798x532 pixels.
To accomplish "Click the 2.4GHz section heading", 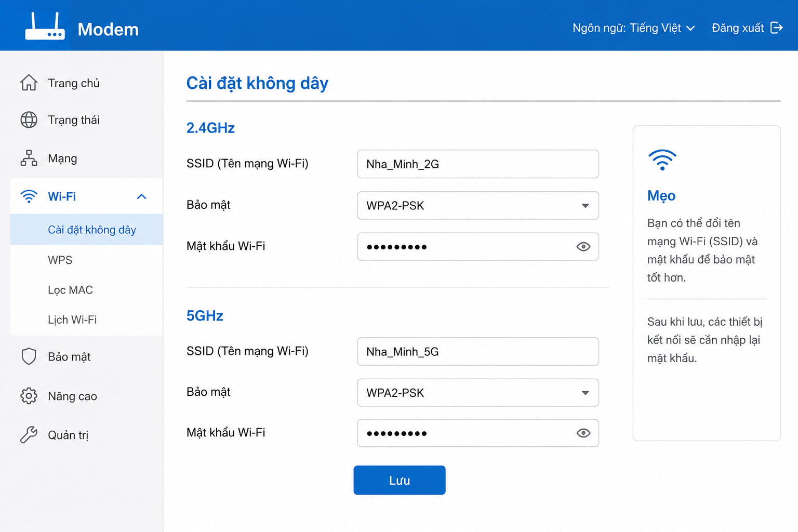I will coord(210,128).
